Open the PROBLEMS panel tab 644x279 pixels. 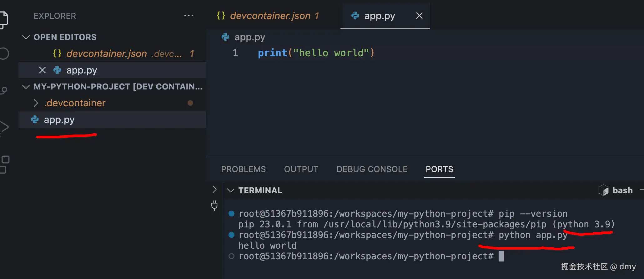(243, 169)
